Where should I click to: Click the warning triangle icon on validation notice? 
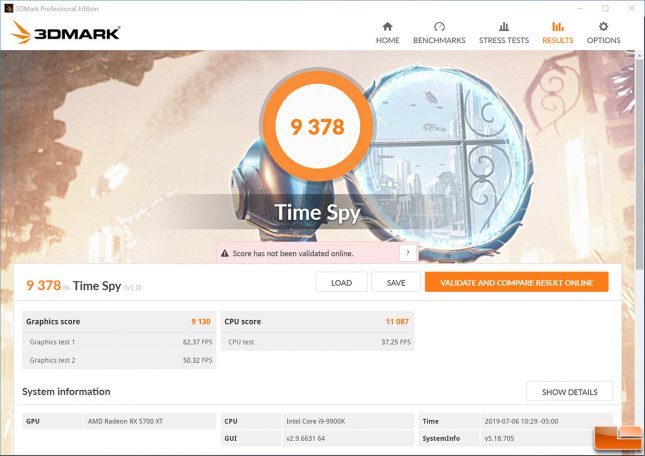225,253
